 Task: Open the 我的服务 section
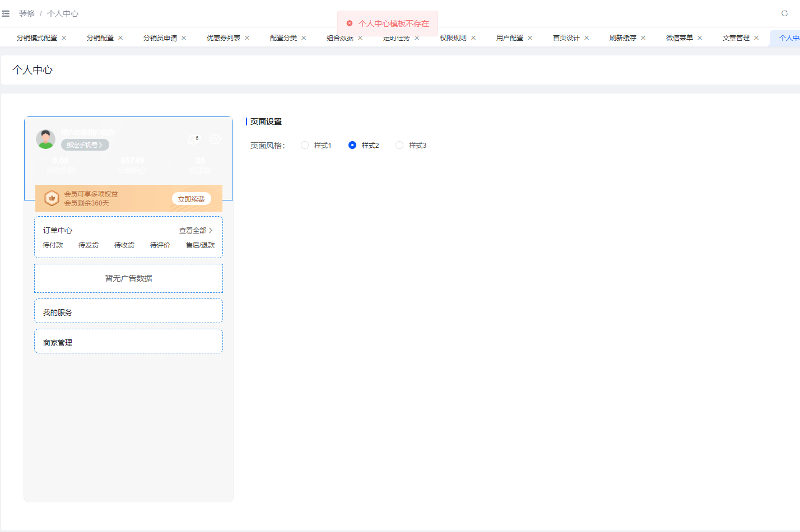(x=128, y=311)
